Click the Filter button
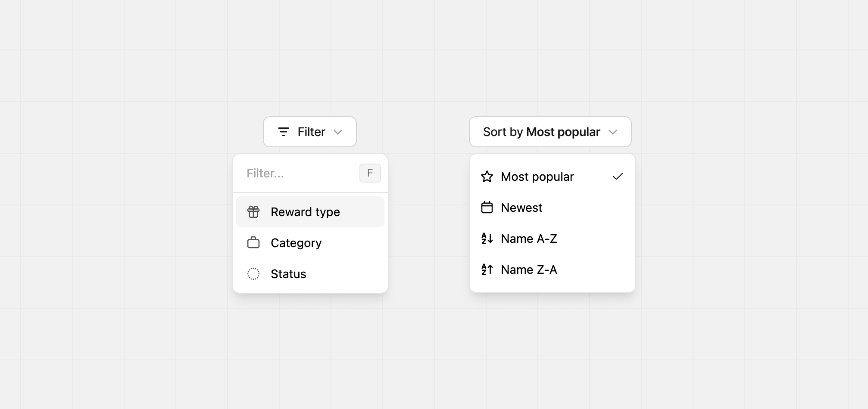Viewport: 868px width, 409px height. (x=310, y=132)
